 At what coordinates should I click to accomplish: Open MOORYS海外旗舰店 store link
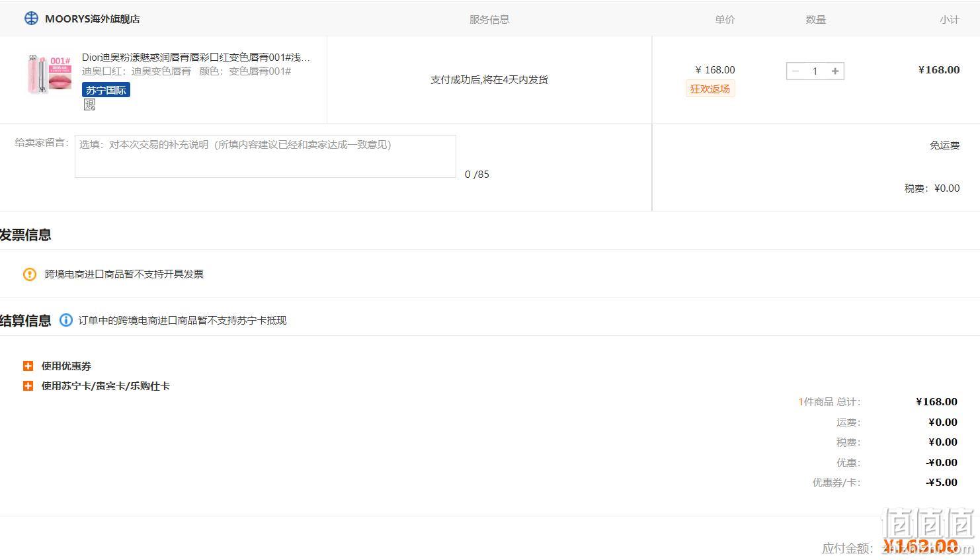(x=92, y=19)
